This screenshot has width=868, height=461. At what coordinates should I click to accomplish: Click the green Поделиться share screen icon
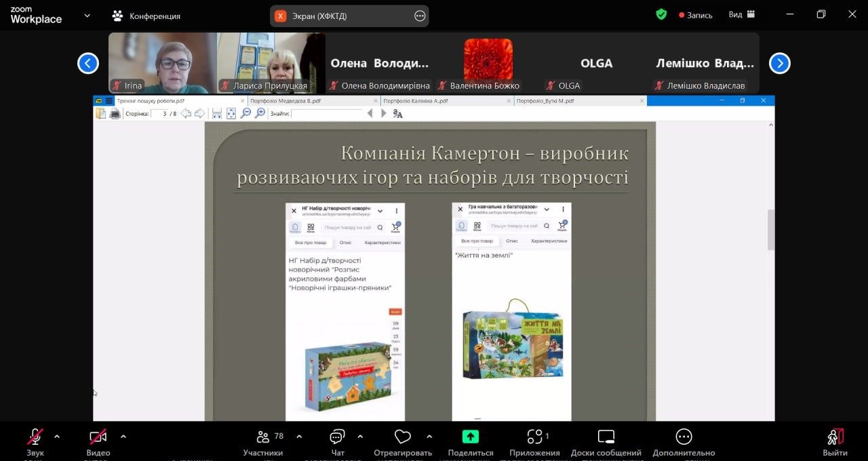(x=470, y=437)
